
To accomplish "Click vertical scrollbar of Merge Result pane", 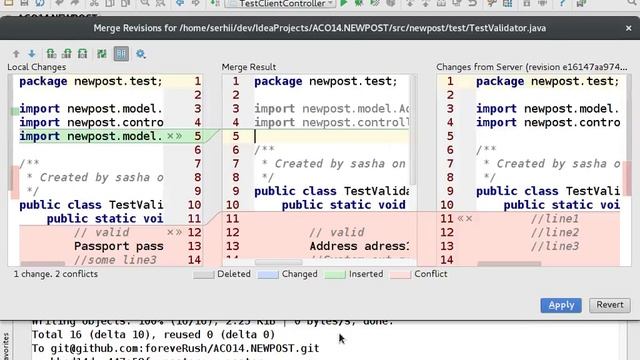I will (413, 130).
